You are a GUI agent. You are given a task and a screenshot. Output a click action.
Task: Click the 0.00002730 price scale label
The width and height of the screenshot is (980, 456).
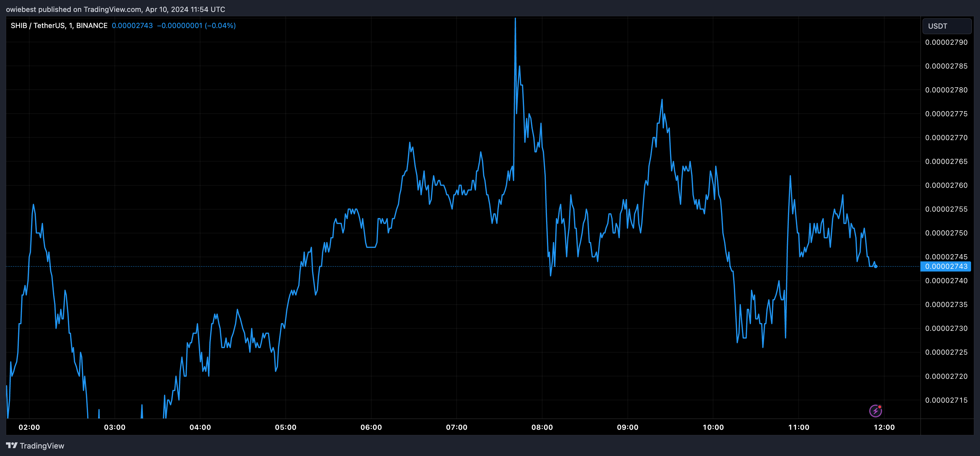pyautogui.click(x=946, y=328)
